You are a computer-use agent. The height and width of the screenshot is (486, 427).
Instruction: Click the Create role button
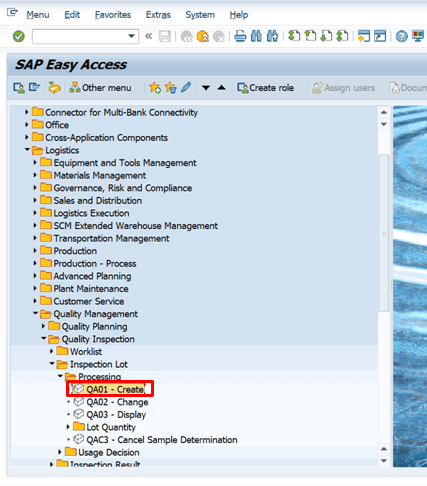(x=265, y=88)
